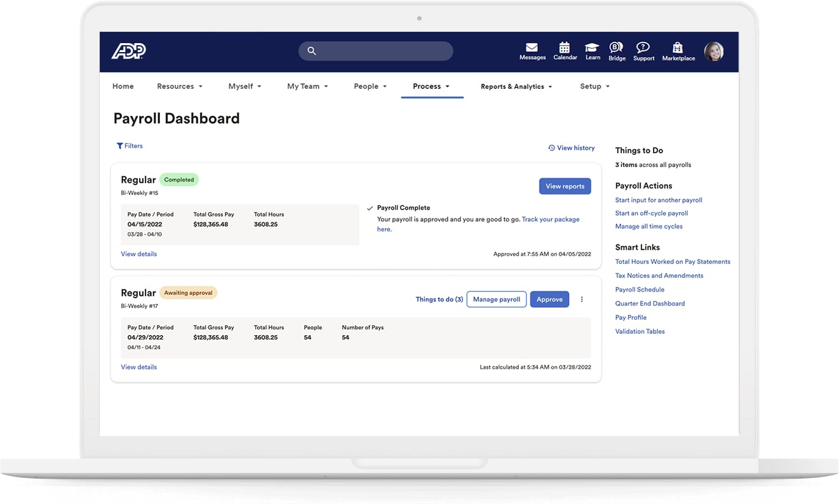Image resolution: width=839 pixels, height=504 pixels.
Task: Click the View reports button
Action: click(565, 186)
